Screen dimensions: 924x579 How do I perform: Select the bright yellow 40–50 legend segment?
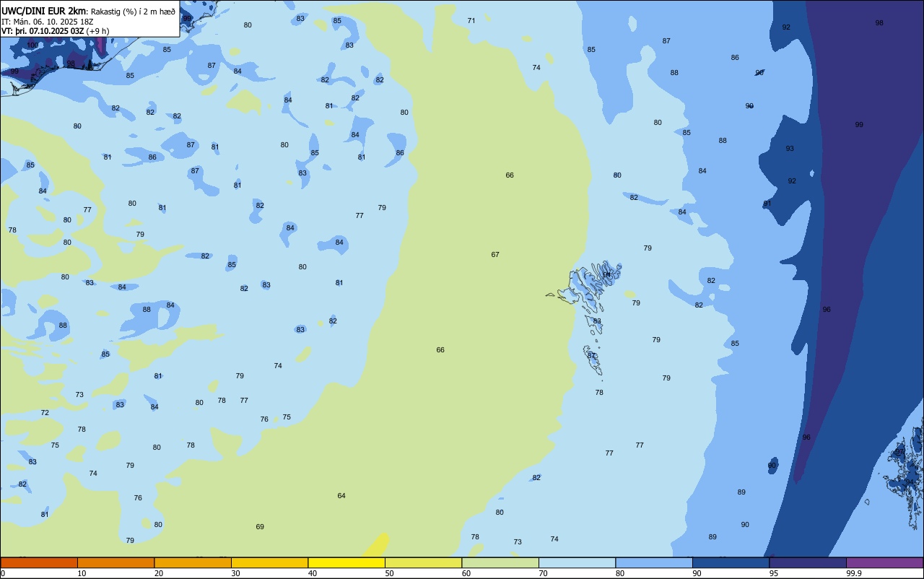(346, 562)
